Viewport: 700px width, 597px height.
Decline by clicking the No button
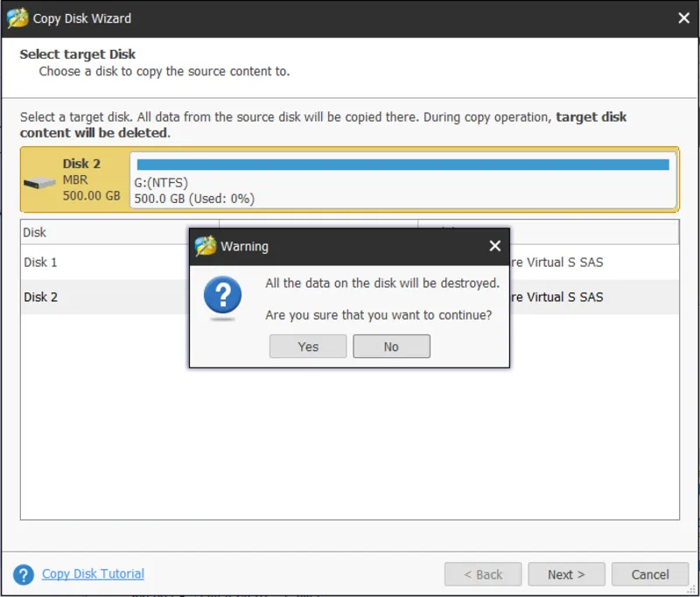click(391, 346)
